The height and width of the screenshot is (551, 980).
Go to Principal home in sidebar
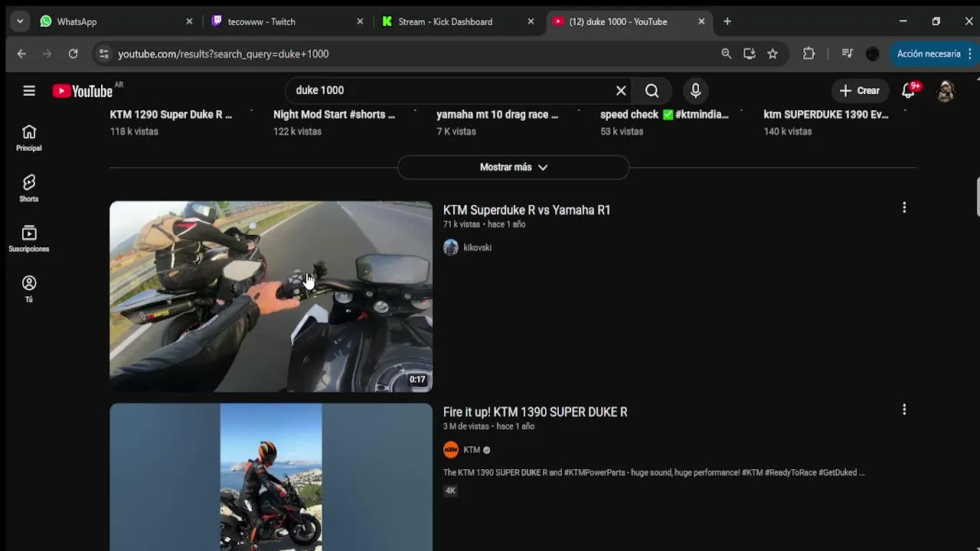29,139
